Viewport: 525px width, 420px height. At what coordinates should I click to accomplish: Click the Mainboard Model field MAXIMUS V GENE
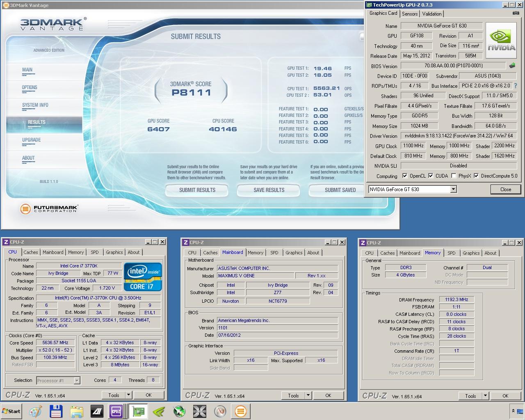[255, 276]
